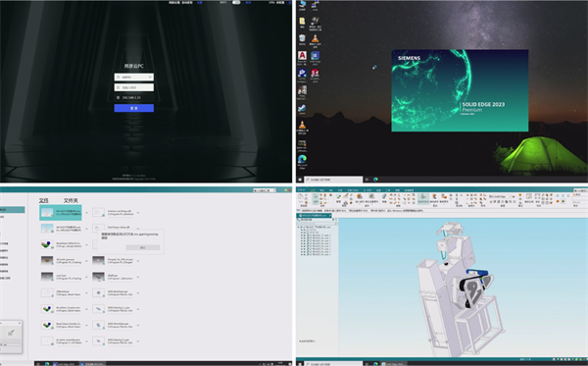
Task: Switch to the 文件夹 tab heading
Action: [71, 200]
